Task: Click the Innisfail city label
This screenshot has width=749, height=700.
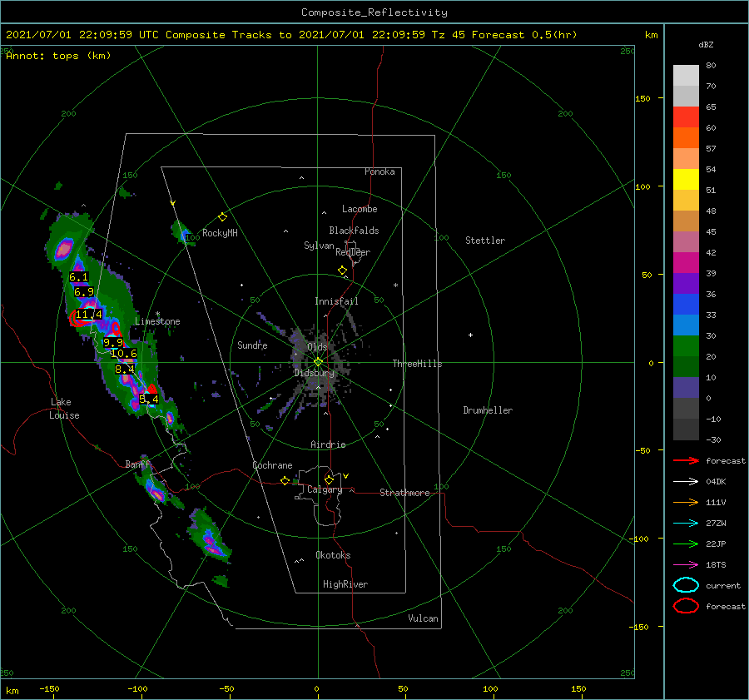Action: 336,301
